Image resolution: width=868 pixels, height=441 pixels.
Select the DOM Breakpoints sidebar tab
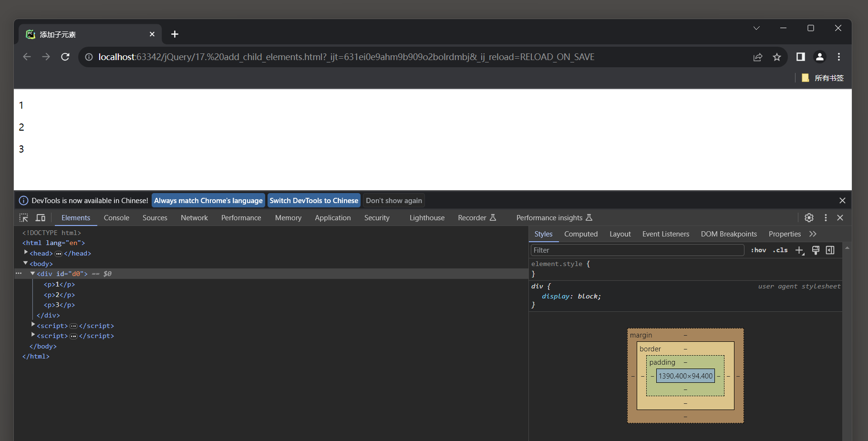(729, 234)
